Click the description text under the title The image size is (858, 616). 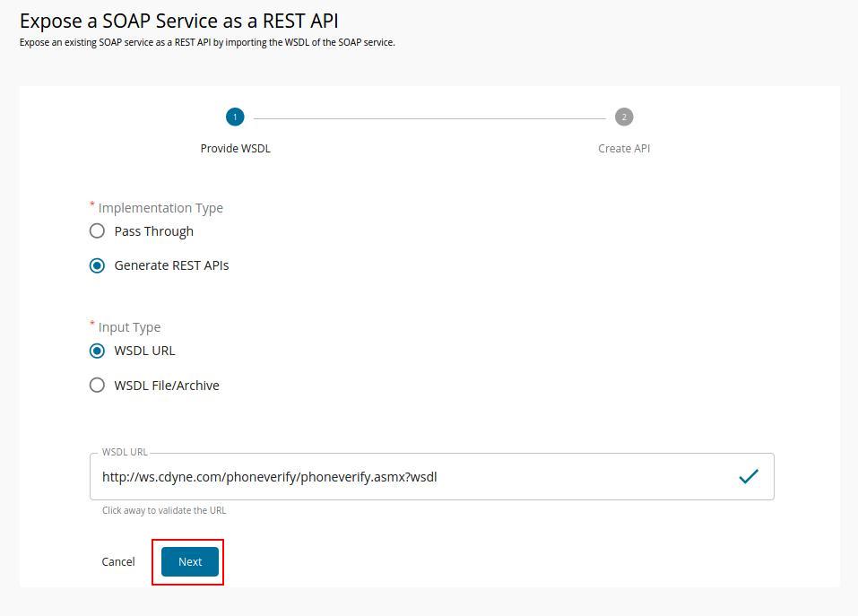(x=207, y=42)
